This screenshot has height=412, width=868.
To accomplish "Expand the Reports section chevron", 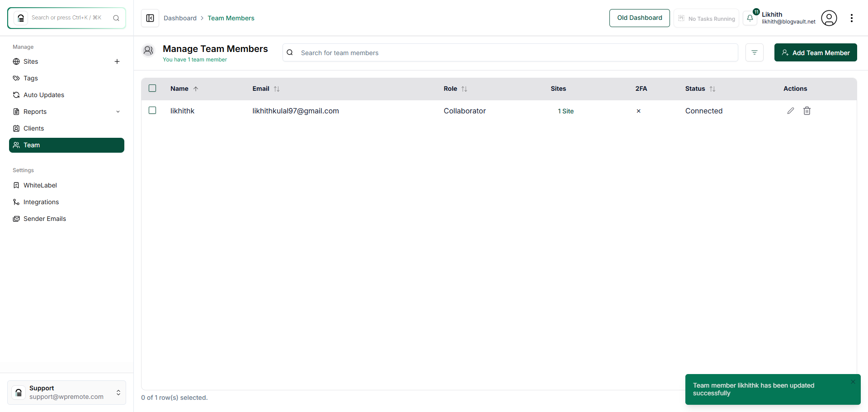I will [118, 112].
